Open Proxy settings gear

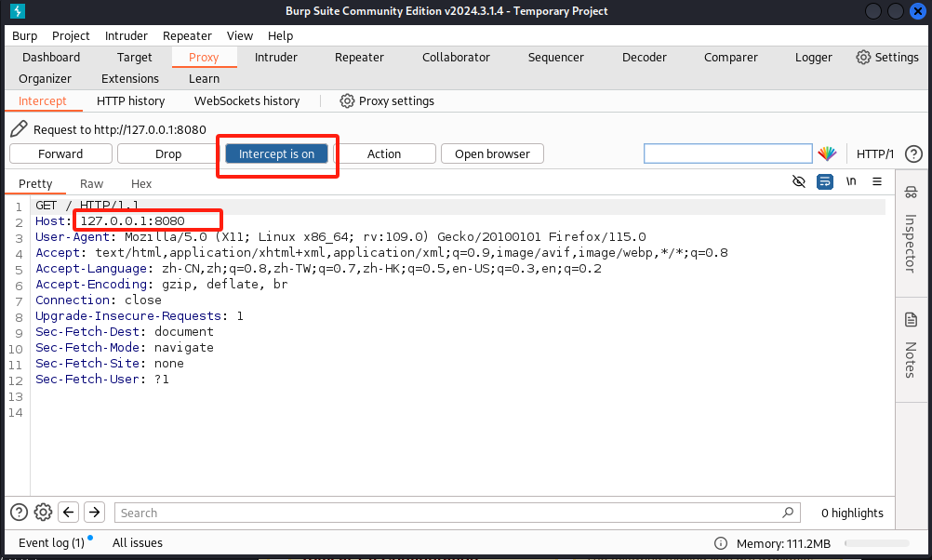pyautogui.click(x=347, y=101)
